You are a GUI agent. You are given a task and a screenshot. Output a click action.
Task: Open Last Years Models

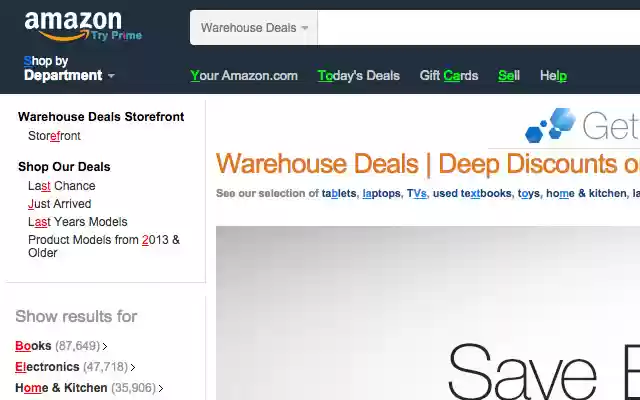[x=78, y=222]
